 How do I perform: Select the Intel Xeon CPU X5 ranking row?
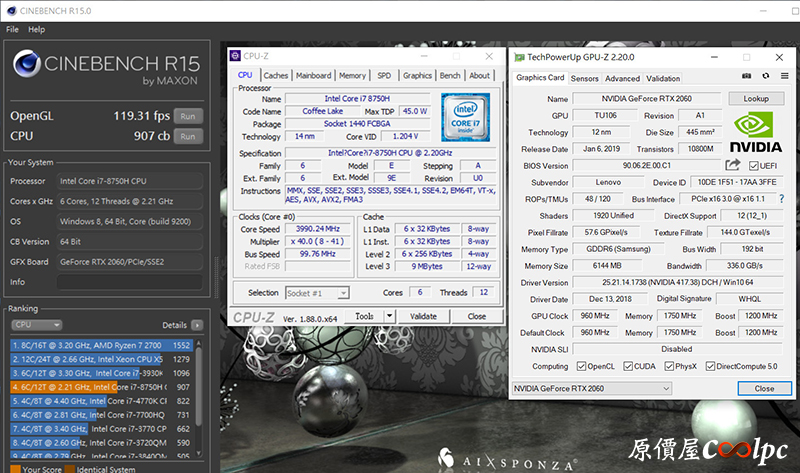point(101,359)
